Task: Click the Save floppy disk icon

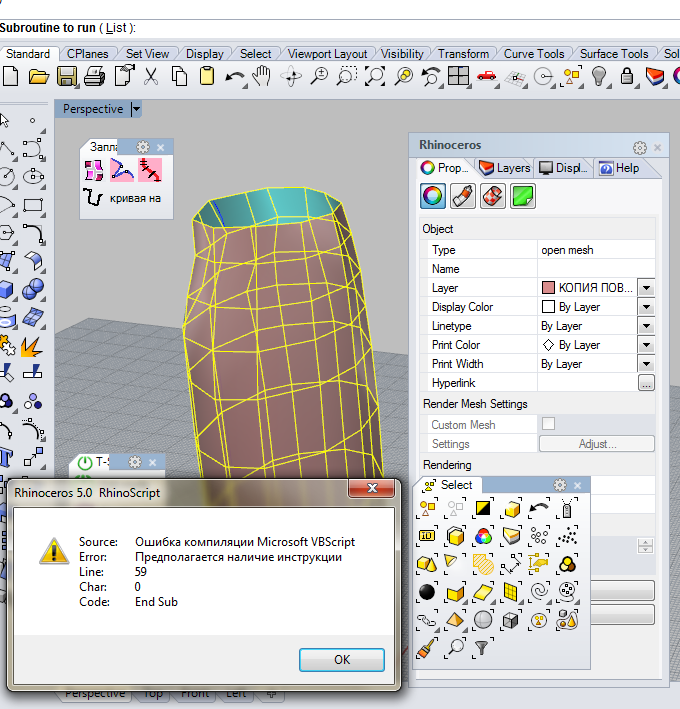Action: pos(67,76)
